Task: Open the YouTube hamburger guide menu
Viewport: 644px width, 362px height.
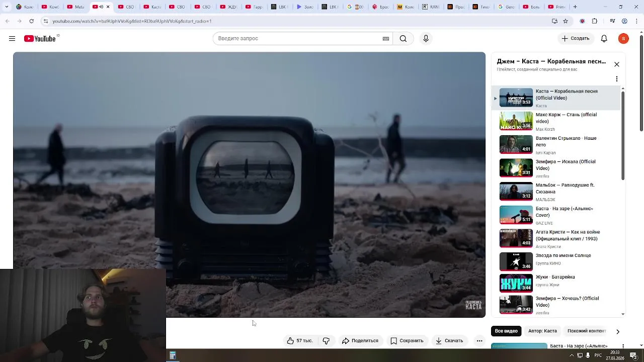Action: click(12, 39)
